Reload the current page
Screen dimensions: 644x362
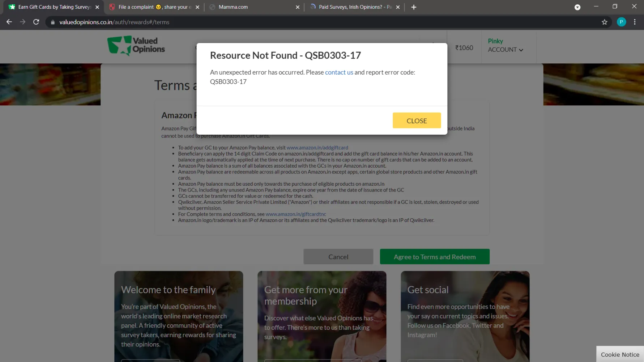(36, 22)
